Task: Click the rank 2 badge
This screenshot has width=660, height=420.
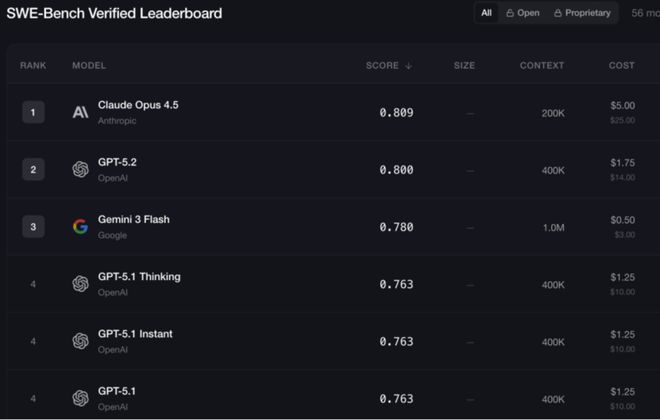Action: coord(33,170)
